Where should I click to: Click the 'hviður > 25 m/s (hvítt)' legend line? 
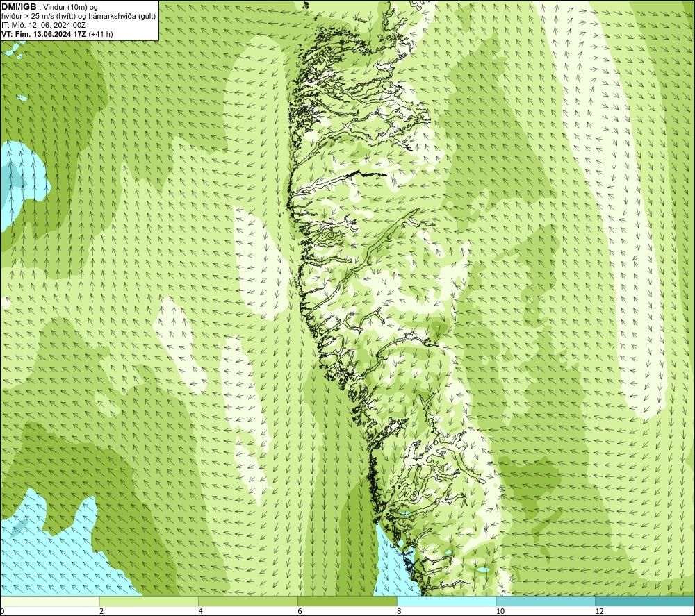point(79,17)
